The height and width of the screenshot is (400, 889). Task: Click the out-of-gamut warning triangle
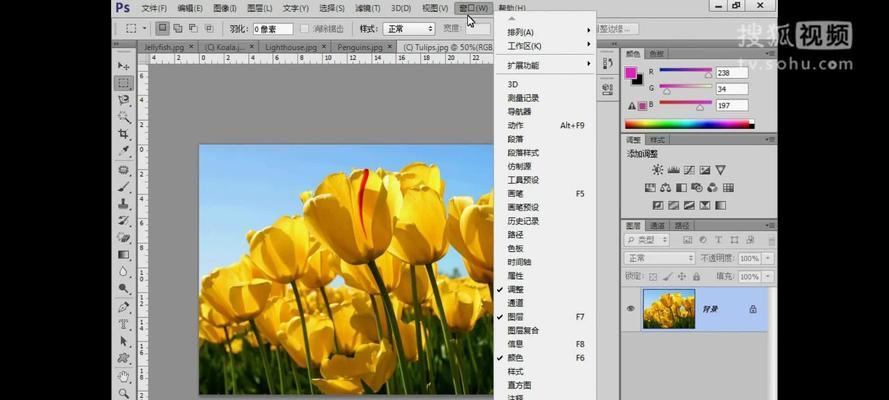point(632,106)
